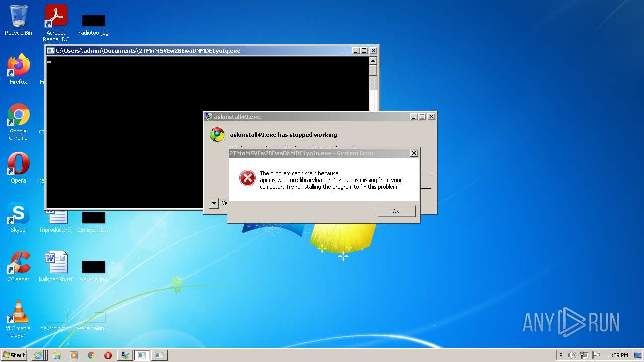The height and width of the screenshot is (362, 644).
Task: Switch to second console taskbar item
Action: pos(159,355)
